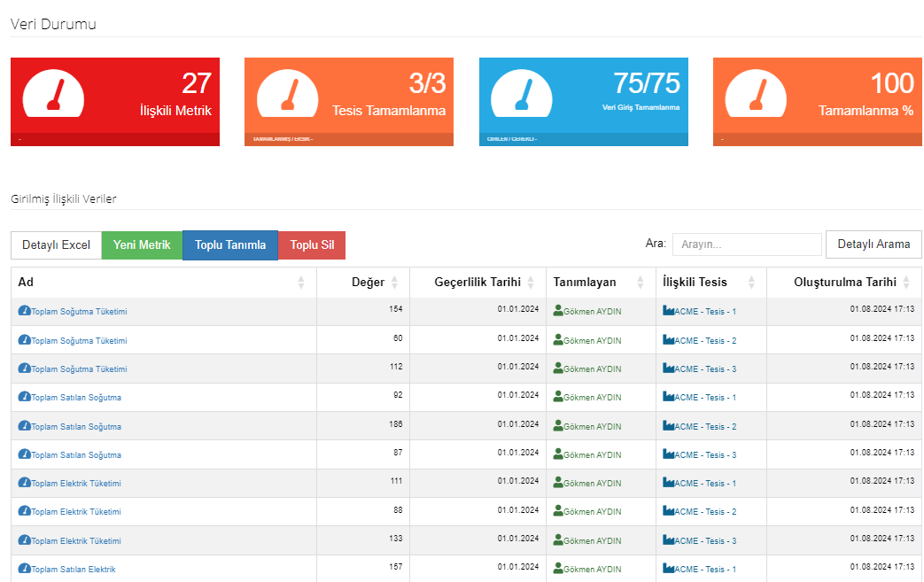Focus the Ara search input field
The image size is (924, 582).
click(747, 244)
